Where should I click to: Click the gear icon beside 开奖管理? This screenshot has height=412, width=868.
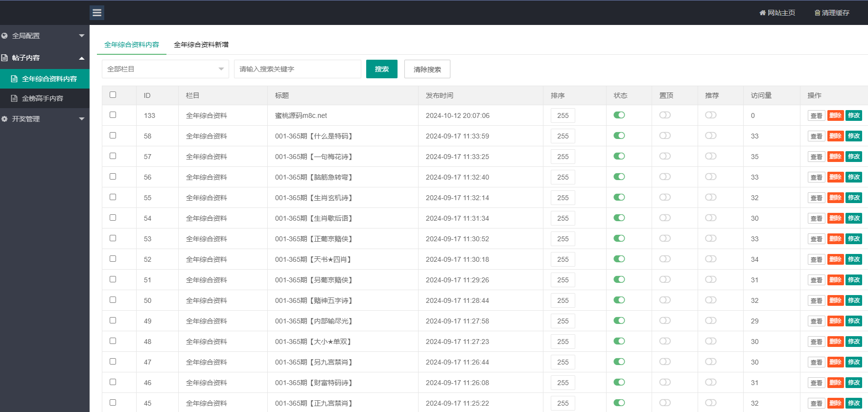(x=4, y=119)
